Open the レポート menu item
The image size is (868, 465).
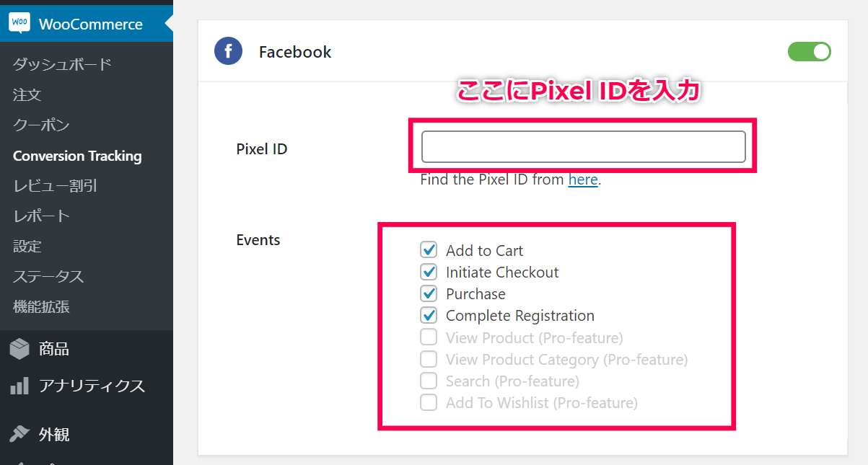click(x=41, y=216)
